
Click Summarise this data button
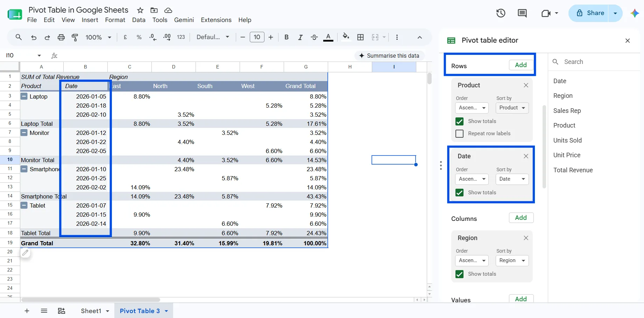(389, 56)
